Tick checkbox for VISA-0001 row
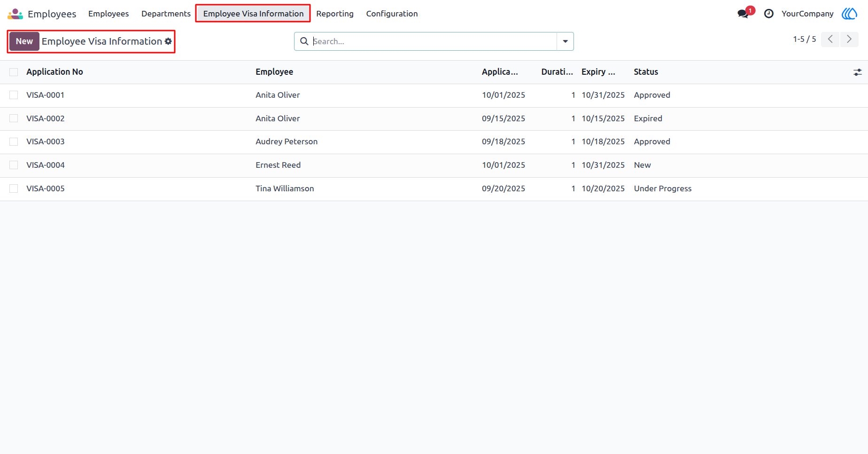The height and width of the screenshot is (454, 868). [14, 95]
